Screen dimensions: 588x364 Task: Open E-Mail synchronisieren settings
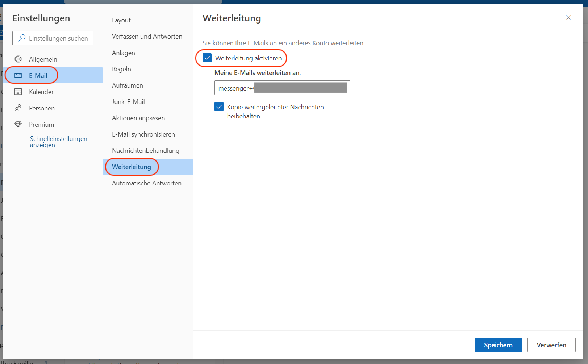tap(143, 134)
